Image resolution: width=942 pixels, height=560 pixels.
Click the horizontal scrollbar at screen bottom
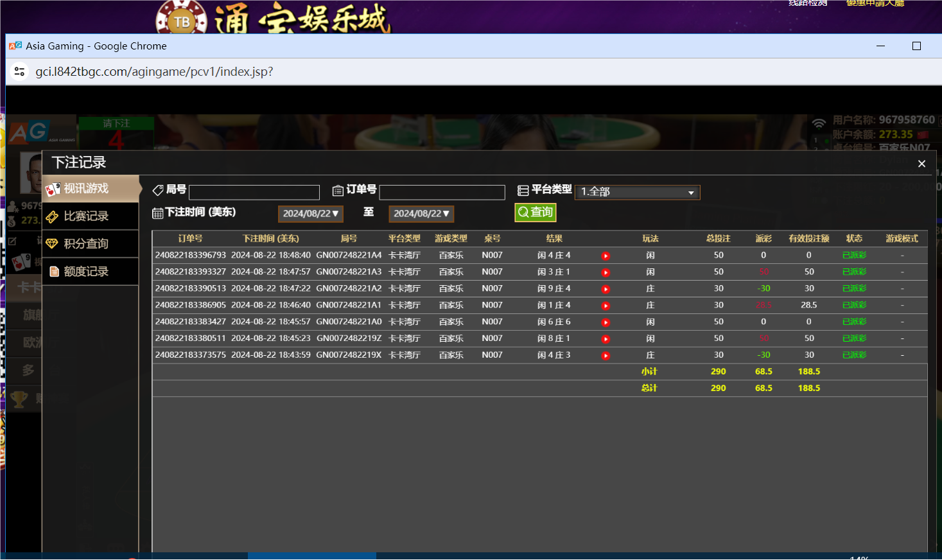tap(313, 556)
